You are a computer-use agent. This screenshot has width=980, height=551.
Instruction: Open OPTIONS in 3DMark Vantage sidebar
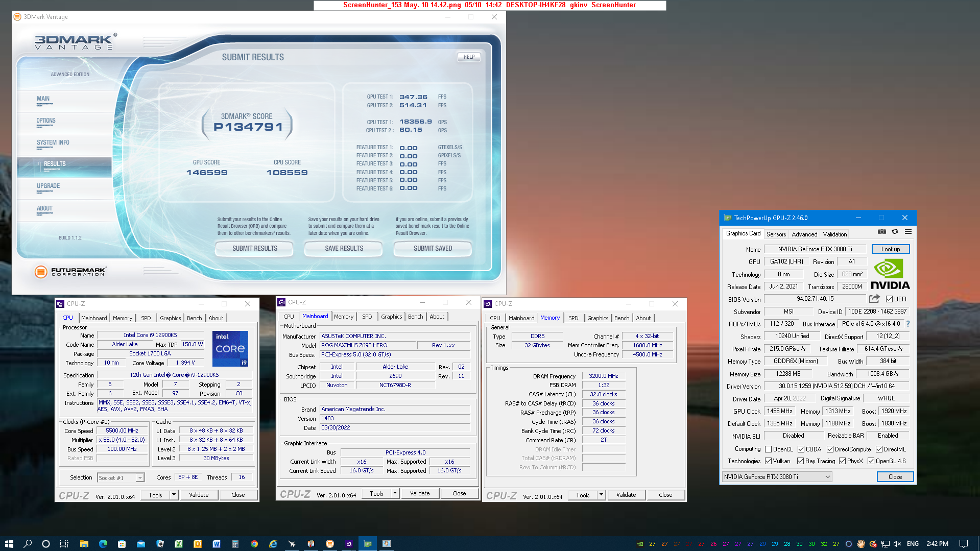tap(46, 121)
